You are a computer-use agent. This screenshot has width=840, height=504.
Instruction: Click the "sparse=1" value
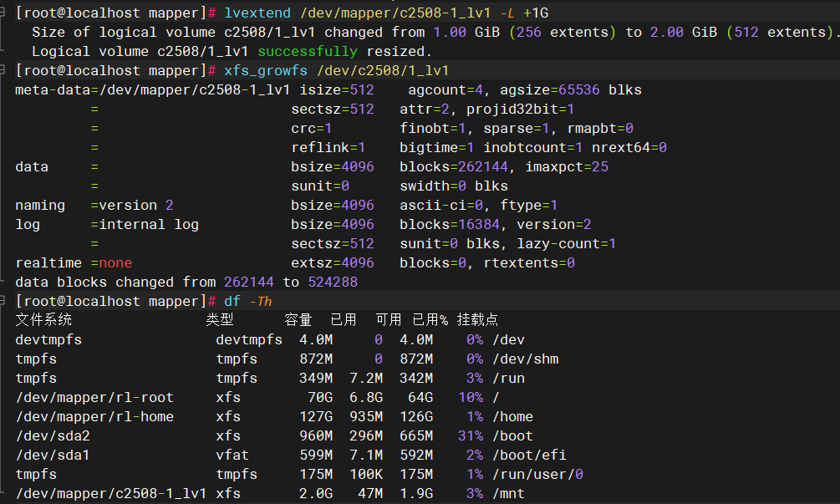(517, 129)
